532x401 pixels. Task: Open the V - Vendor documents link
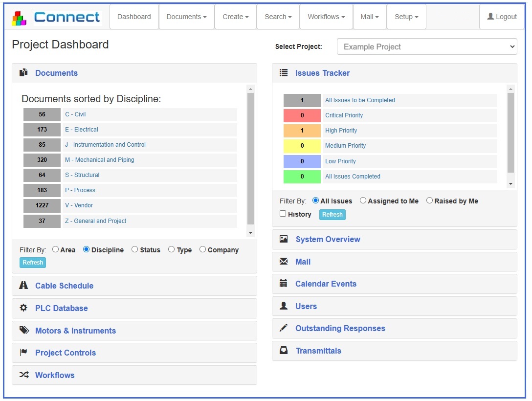(79, 205)
